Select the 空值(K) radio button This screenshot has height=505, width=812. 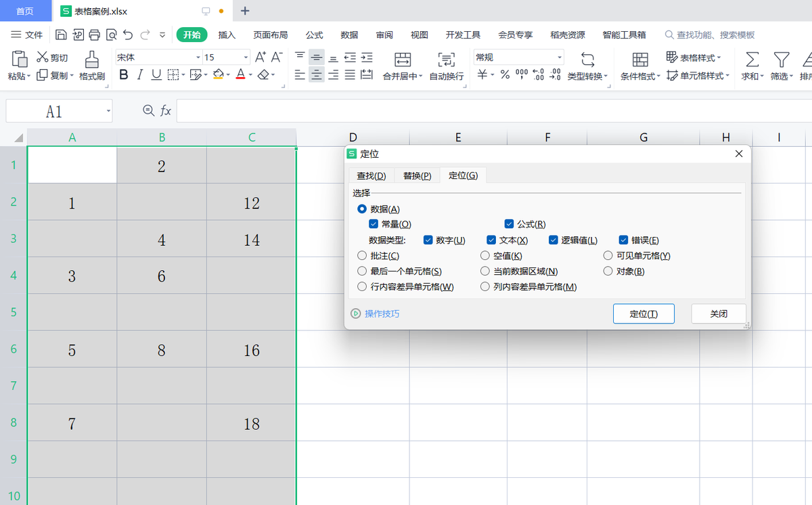click(x=485, y=256)
